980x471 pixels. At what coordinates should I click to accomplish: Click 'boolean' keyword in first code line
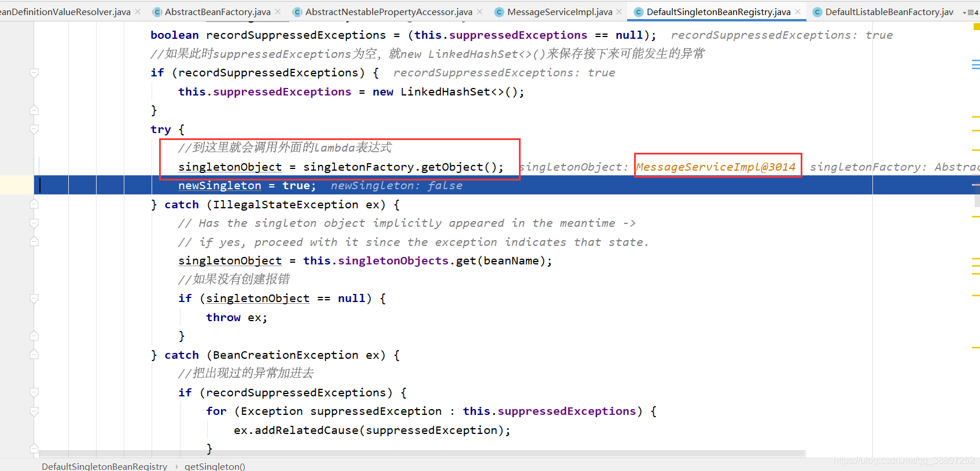(175, 35)
